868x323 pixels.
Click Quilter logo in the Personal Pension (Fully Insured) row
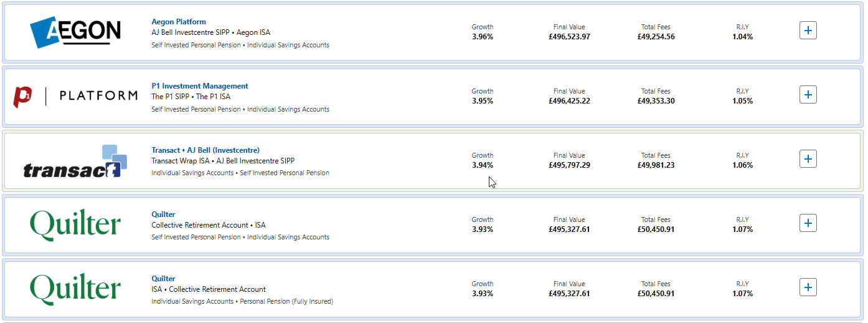click(75, 289)
